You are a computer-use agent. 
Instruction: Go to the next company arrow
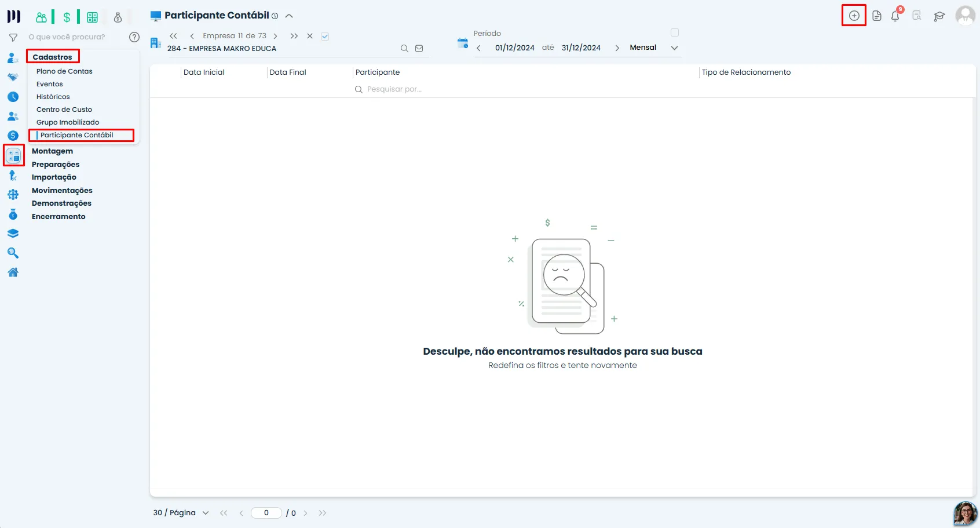coord(275,36)
